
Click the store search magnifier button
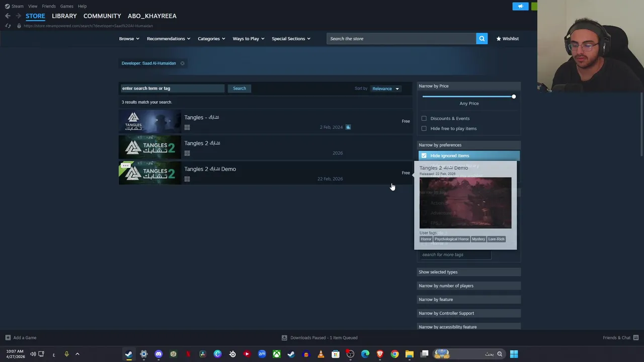481,39
